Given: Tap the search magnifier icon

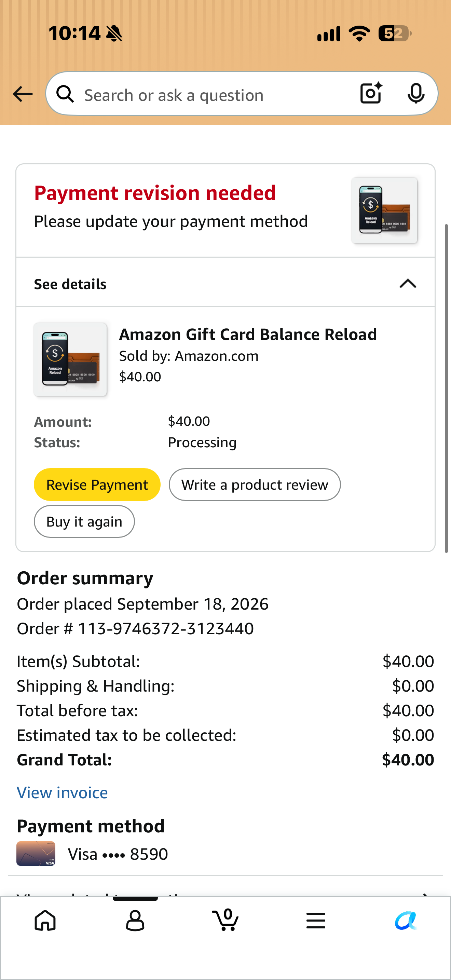Looking at the screenshot, I should (65, 94).
